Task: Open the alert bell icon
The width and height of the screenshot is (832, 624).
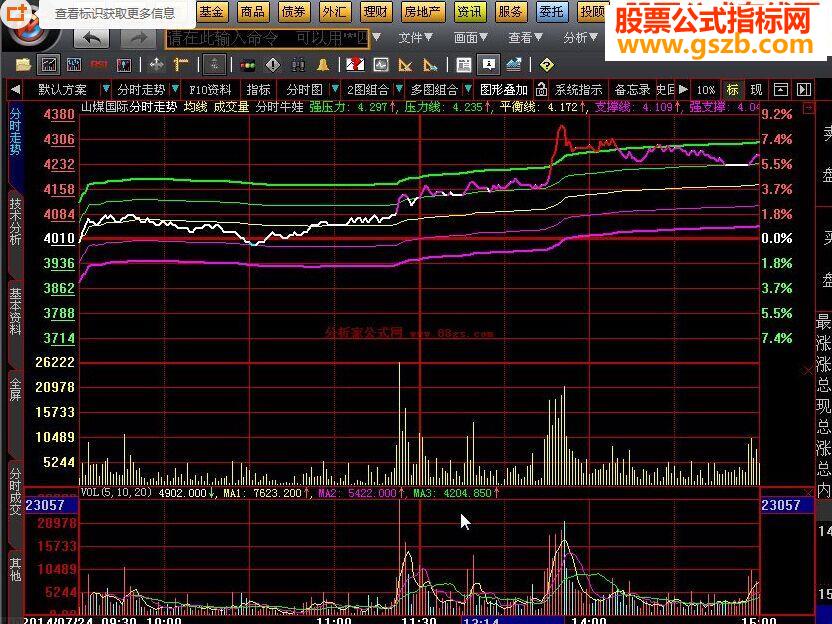Action: tap(323, 65)
